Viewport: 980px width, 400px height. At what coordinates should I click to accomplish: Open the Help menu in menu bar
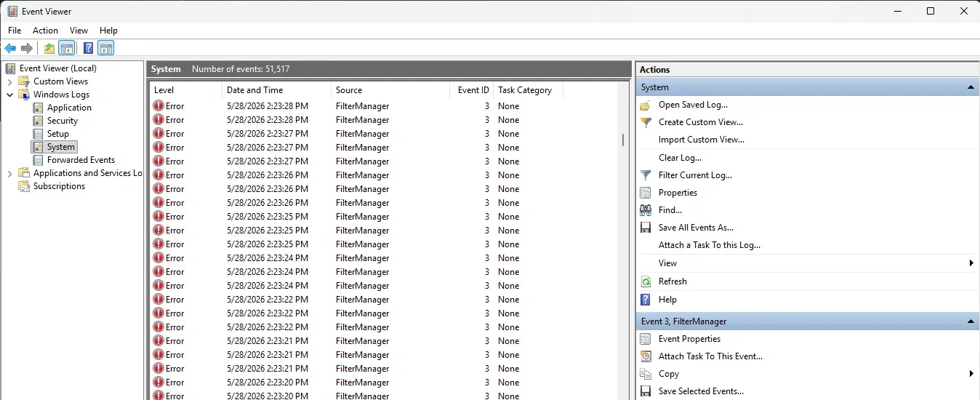click(108, 31)
